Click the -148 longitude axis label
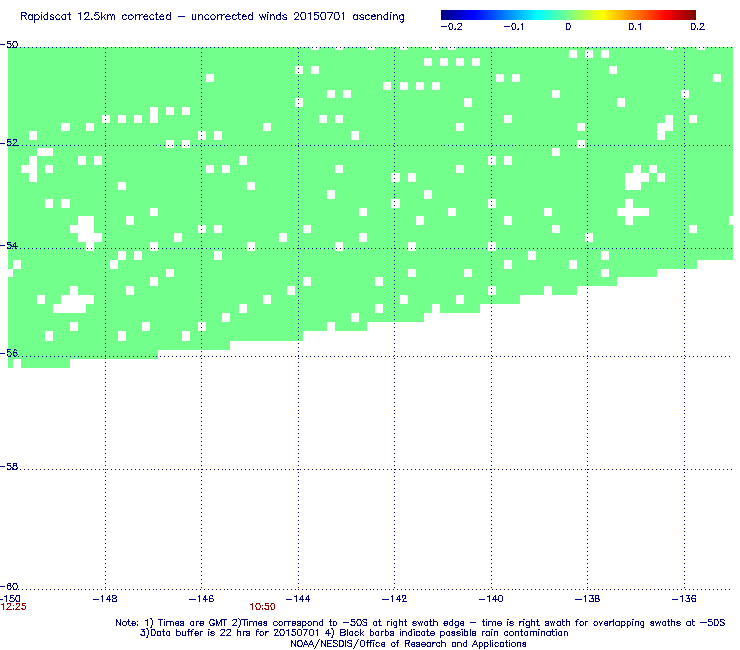Screen dimensions: 740x650 click(x=105, y=599)
